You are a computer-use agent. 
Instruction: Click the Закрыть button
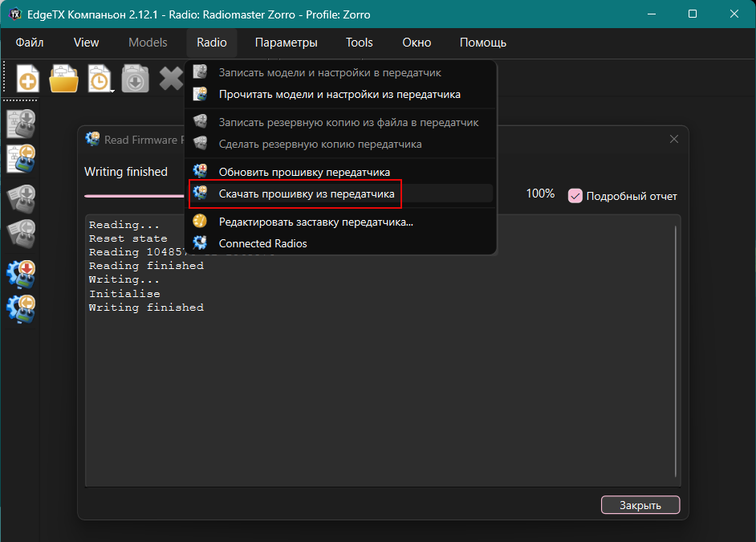tap(640, 505)
